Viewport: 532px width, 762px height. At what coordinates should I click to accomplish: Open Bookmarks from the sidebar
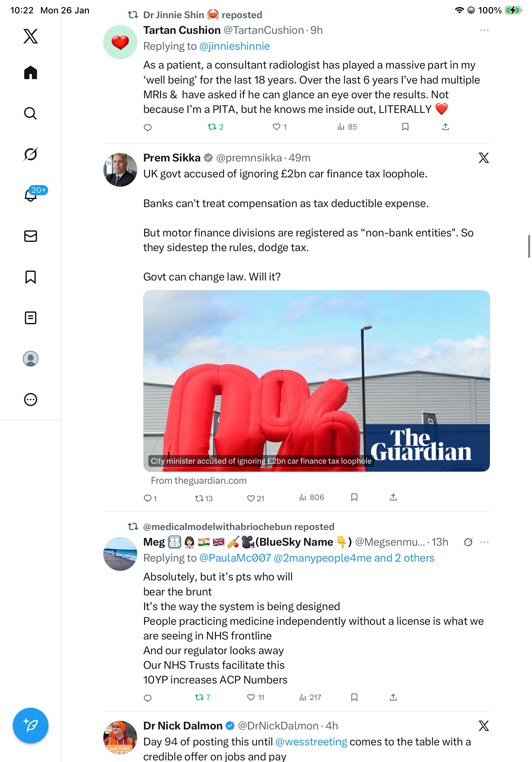(31, 277)
